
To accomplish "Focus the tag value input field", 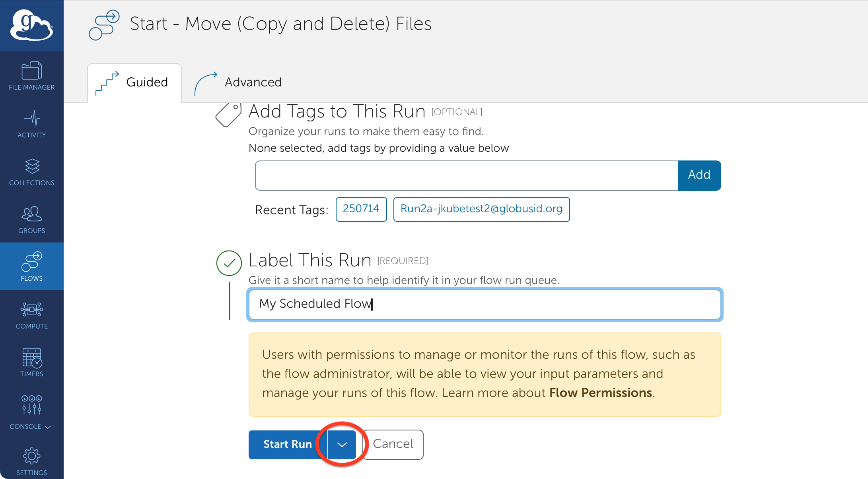I will pyautogui.click(x=466, y=176).
